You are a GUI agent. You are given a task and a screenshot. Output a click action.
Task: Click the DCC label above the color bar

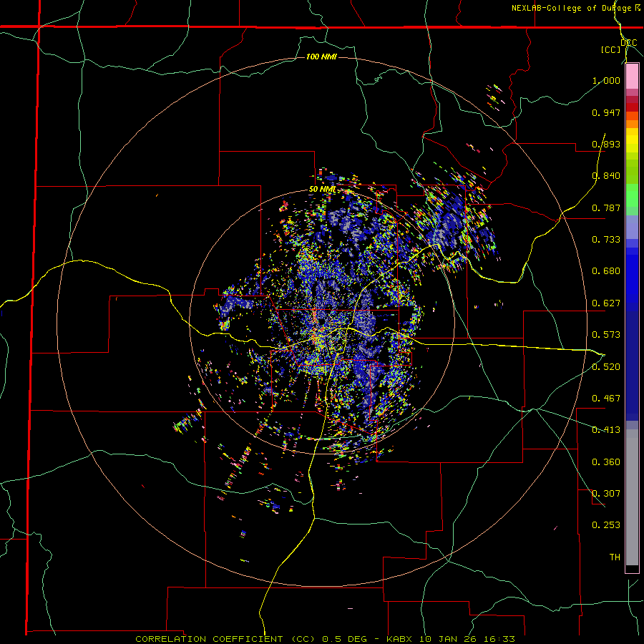[629, 43]
